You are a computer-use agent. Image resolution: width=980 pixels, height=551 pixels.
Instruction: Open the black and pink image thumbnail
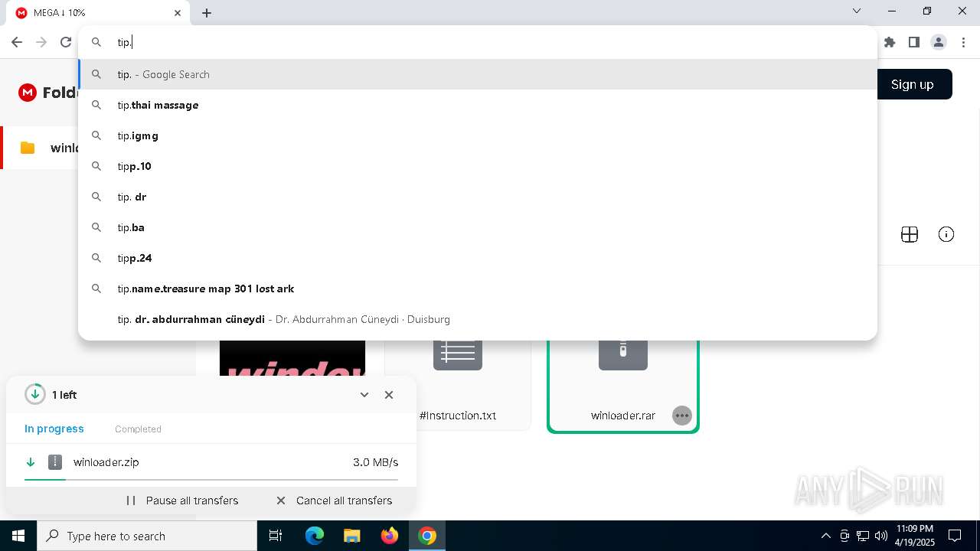pyautogui.click(x=292, y=358)
